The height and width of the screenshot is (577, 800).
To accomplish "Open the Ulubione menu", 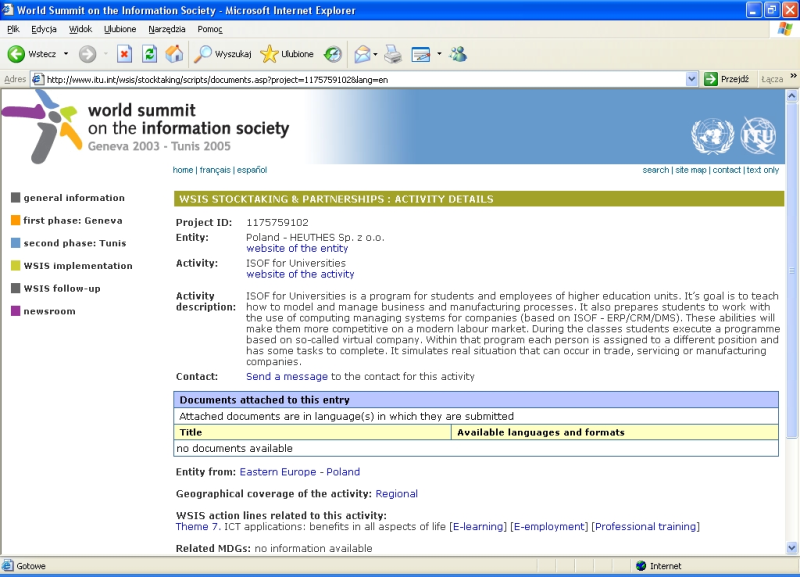I will (x=120, y=29).
